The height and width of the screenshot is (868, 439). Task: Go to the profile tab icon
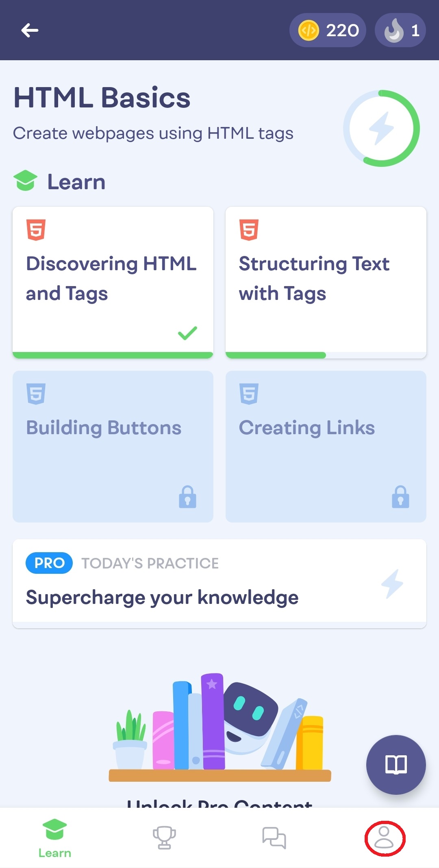384,838
